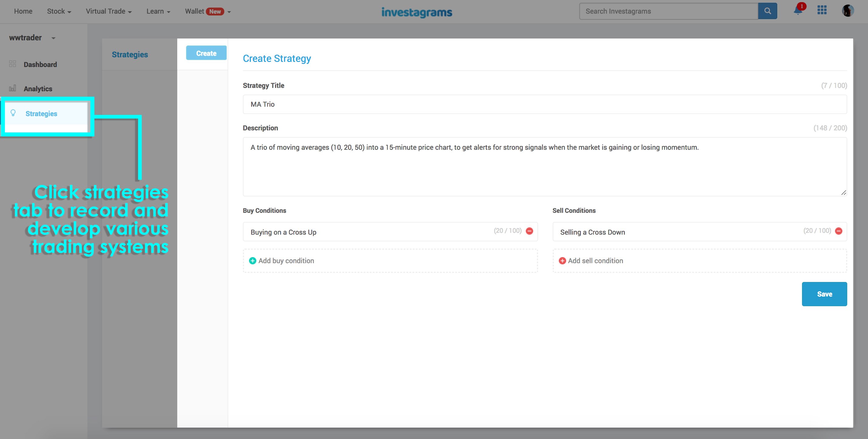Click the Create Strategy heading
Screen dimensions: 868x439
coord(277,59)
